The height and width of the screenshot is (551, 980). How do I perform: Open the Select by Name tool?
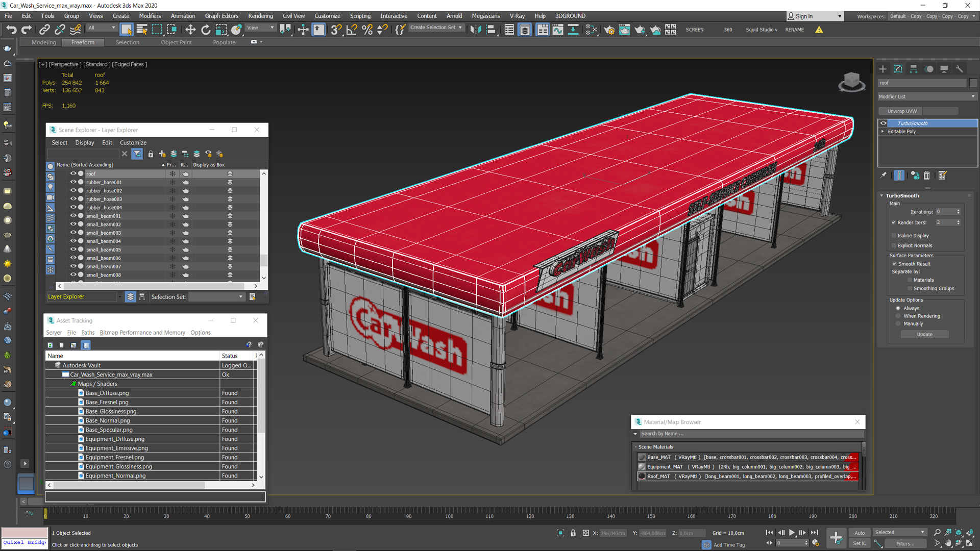click(142, 30)
